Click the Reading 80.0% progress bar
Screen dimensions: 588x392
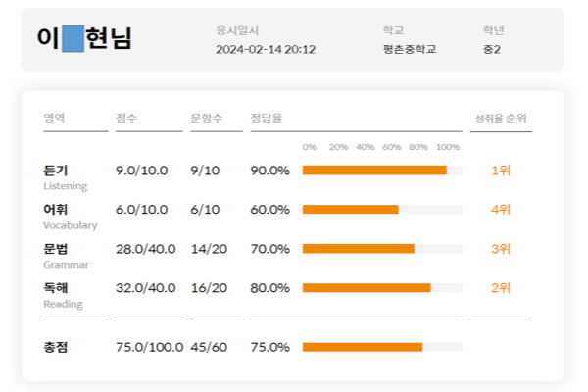click(x=382, y=288)
